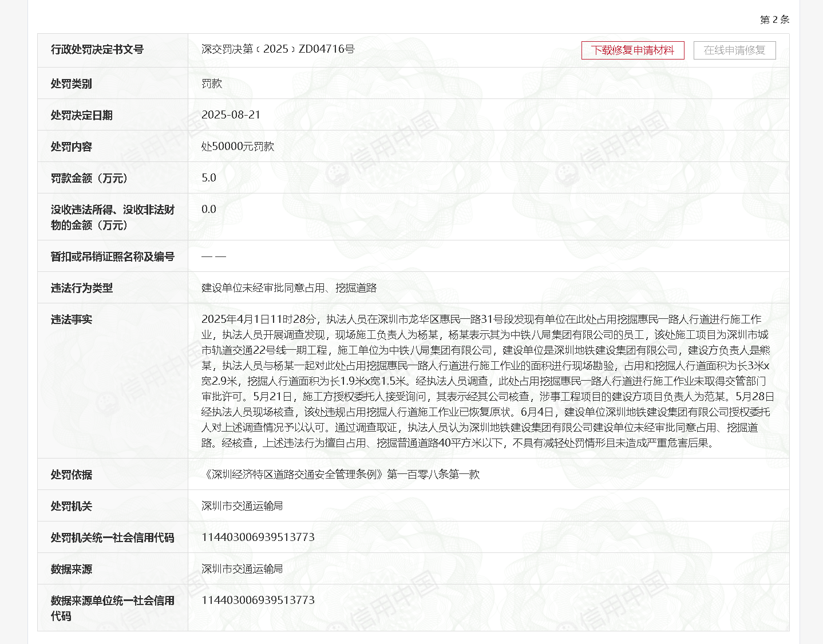This screenshot has height=644, width=823.
Task: Click the 罚款金额（万元） label
Action: click(89, 178)
